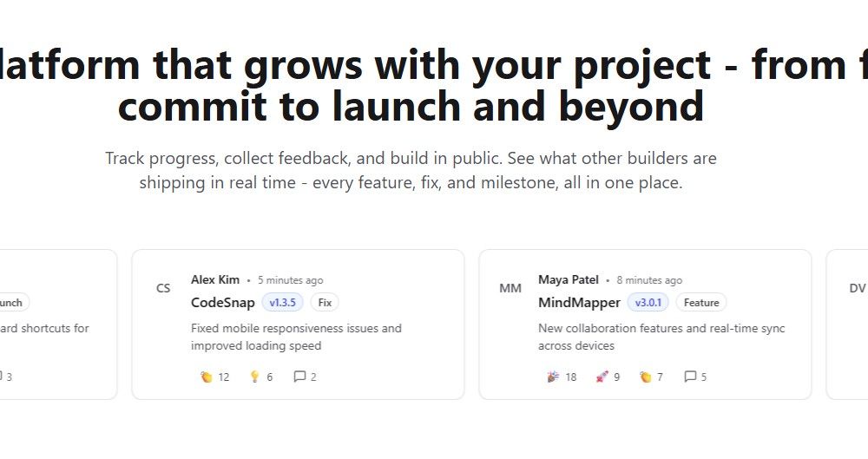The height and width of the screenshot is (459, 868).
Task: Click the Feature tag on MindMapper
Action: coord(701,303)
